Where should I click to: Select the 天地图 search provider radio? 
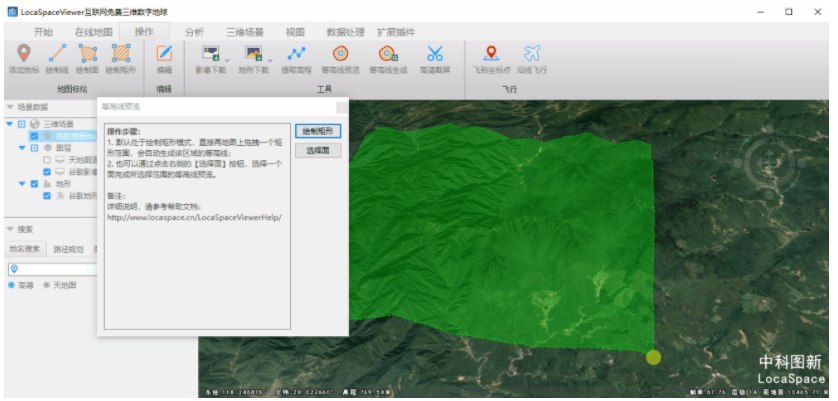coord(46,286)
